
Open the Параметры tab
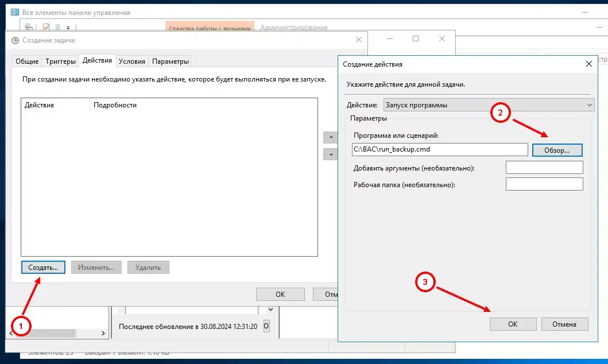170,61
